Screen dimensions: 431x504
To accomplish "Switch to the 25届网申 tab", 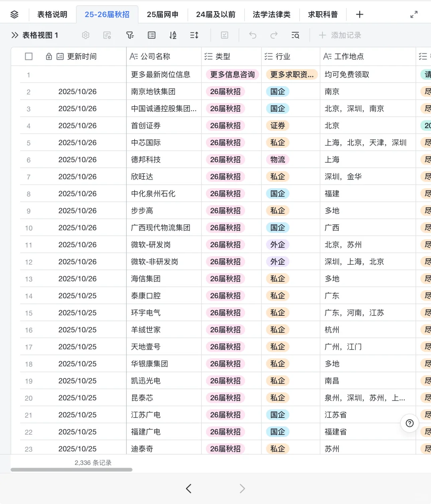I will click(x=163, y=14).
